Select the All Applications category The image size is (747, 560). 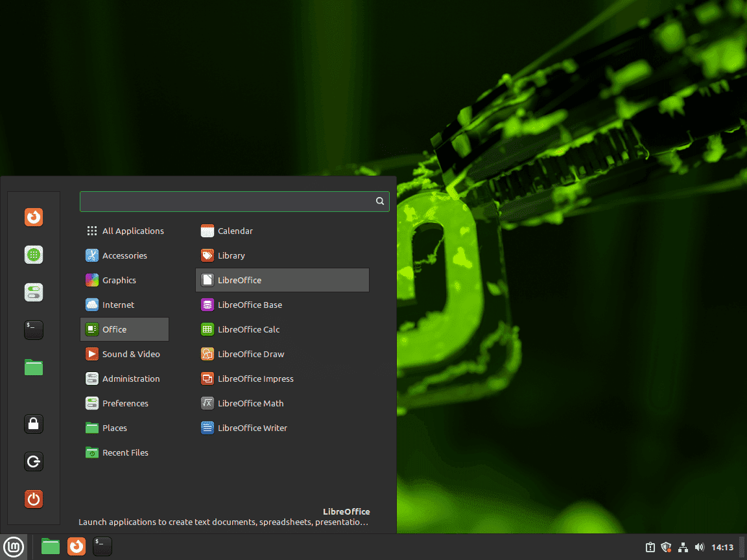tap(124, 231)
